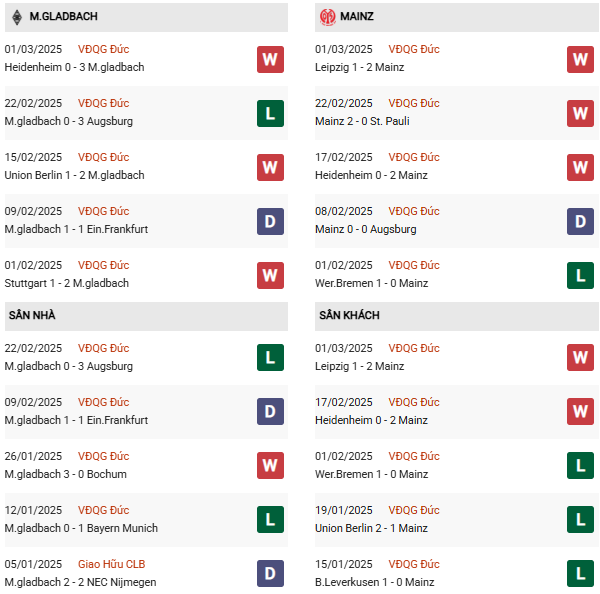600x594 pixels.
Task: Click L badge for M.gladbach 0 - 3 Augsburg form row
Action: click(270, 113)
